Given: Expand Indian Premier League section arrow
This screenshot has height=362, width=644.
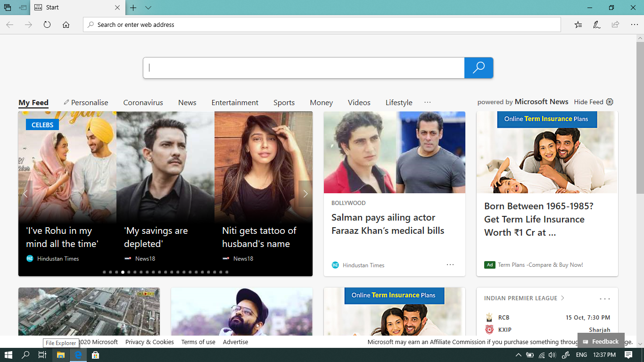Looking at the screenshot, I should pos(562,298).
